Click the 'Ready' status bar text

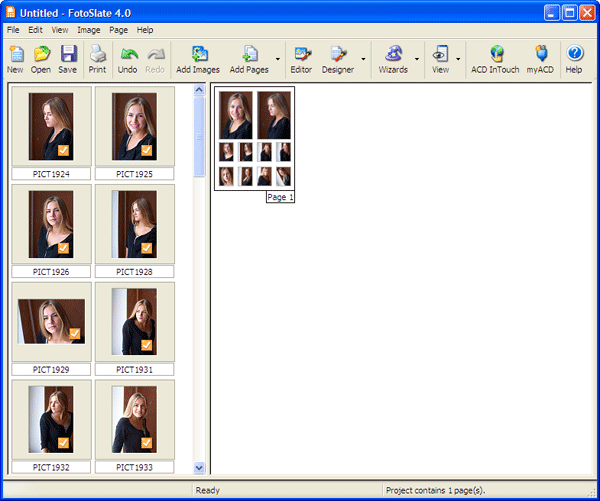(x=208, y=490)
